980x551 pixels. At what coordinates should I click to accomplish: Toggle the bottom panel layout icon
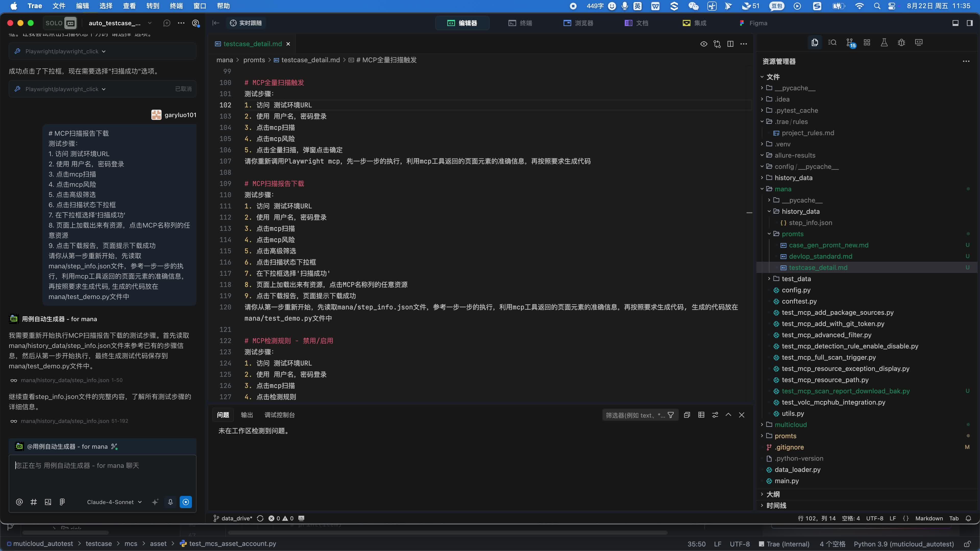coord(955,23)
